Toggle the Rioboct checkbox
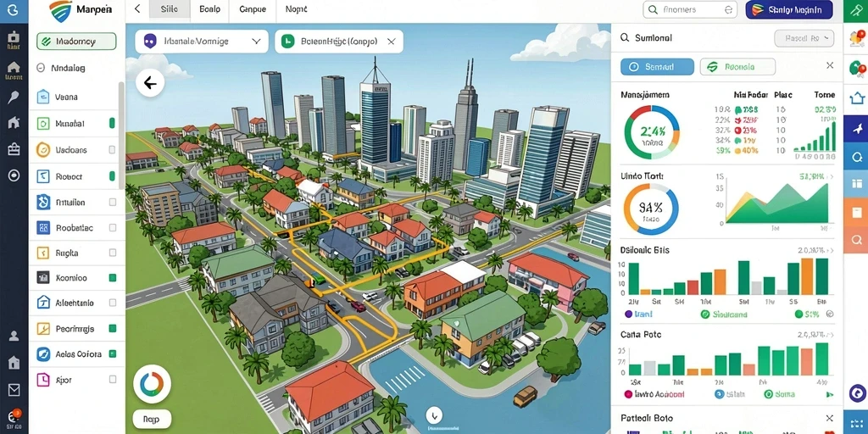The height and width of the screenshot is (434, 868). pos(113,176)
